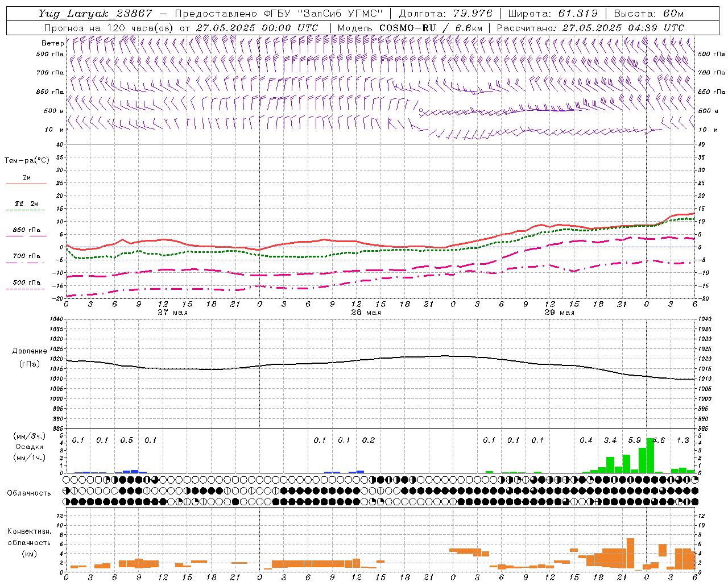The width and height of the screenshot is (728, 582).
Task: Click the Облачность row label
Action: pyautogui.click(x=29, y=493)
